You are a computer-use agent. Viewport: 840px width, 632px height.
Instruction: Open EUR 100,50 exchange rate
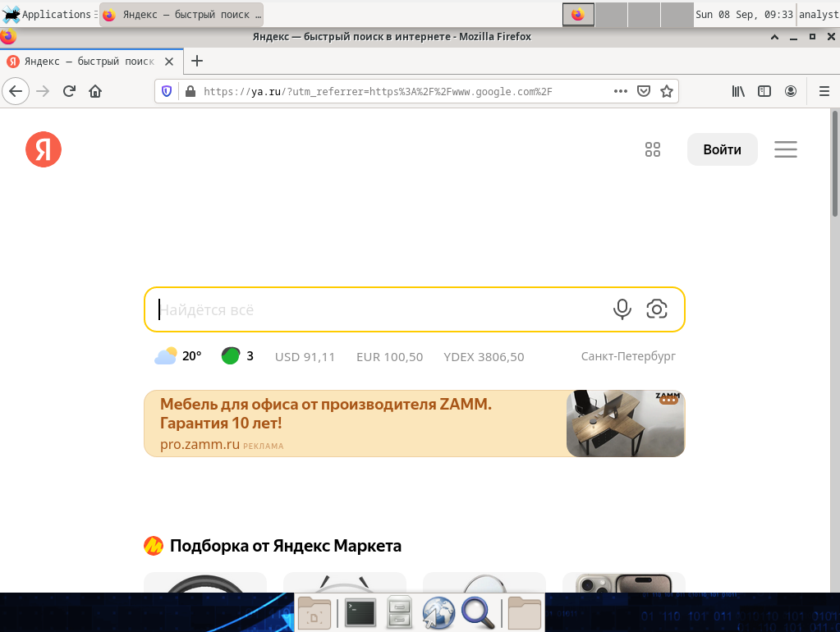[x=389, y=357]
